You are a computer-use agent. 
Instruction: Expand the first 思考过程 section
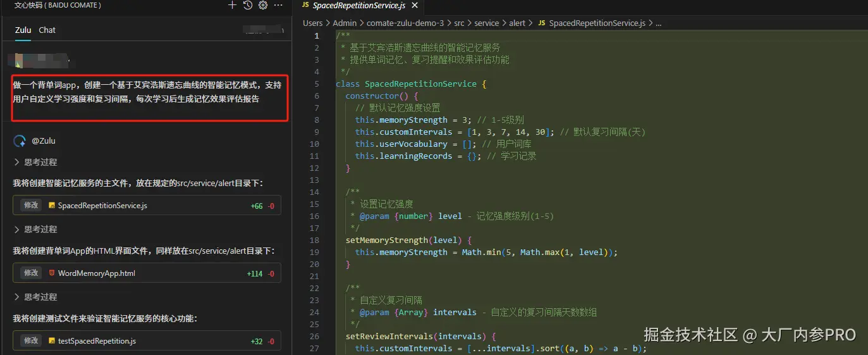pyautogui.click(x=35, y=162)
